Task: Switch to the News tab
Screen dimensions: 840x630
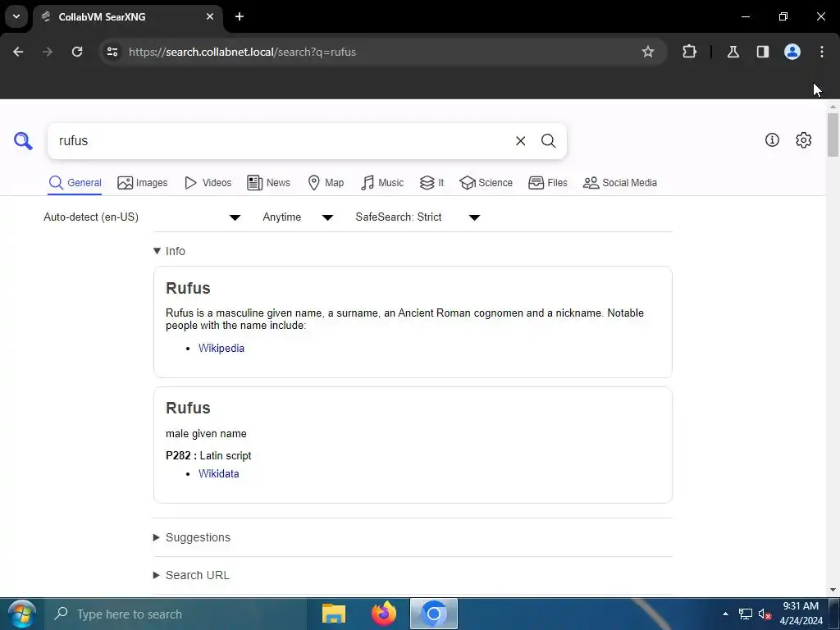Action: (x=268, y=183)
